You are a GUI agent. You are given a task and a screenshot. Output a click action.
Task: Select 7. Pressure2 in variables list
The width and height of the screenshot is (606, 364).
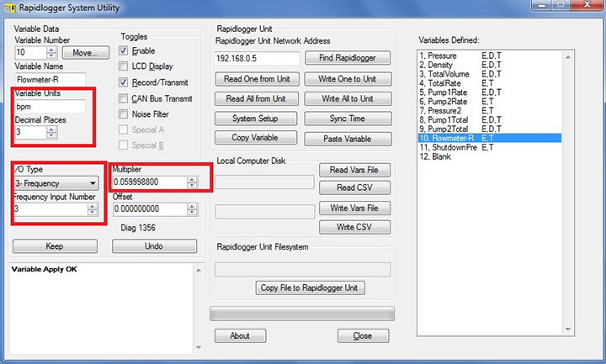pyautogui.click(x=490, y=110)
